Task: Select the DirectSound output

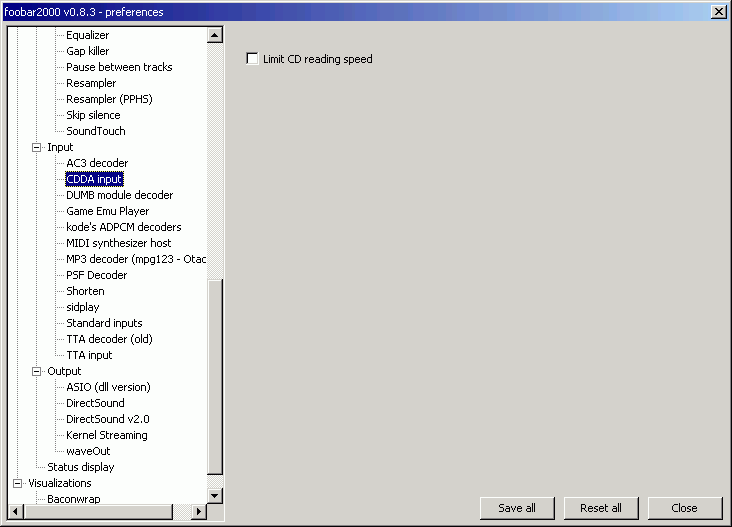Action: [x=95, y=403]
